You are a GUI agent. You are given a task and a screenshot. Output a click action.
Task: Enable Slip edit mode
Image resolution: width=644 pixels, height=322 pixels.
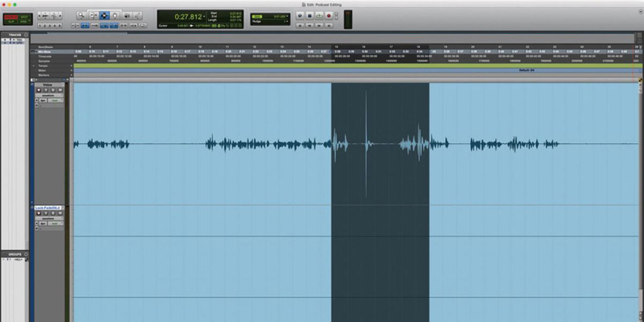(x=11, y=21)
